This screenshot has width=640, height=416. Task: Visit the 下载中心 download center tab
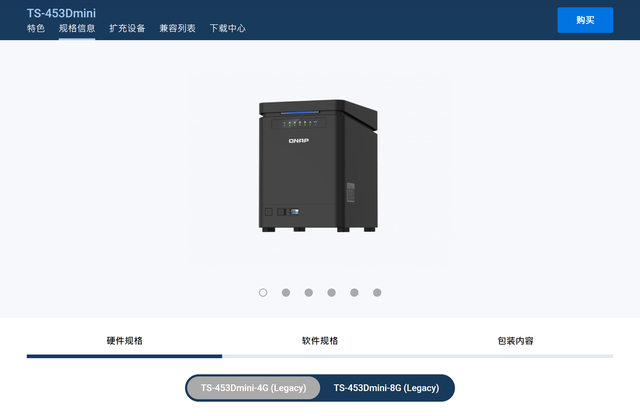click(227, 28)
